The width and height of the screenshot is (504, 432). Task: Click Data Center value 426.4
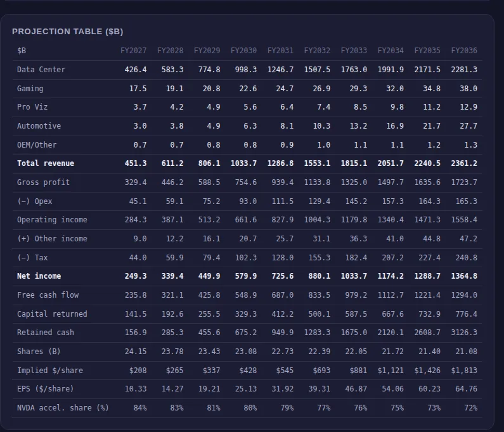click(x=136, y=70)
